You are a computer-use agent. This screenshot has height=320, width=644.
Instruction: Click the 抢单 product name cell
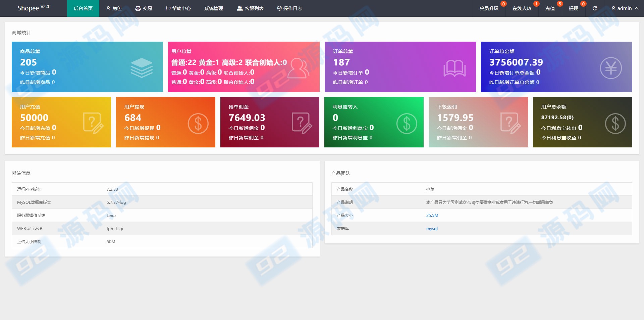pyautogui.click(x=430, y=189)
